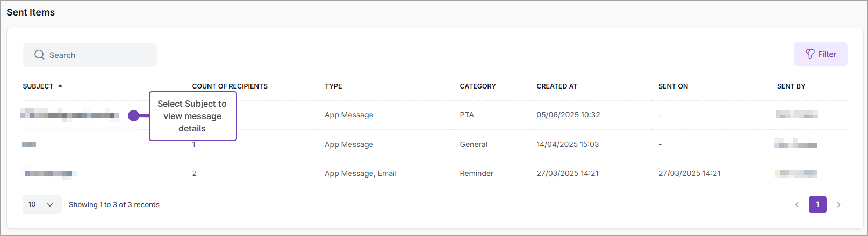Select page 1 in pagination
The image size is (868, 236).
point(817,204)
